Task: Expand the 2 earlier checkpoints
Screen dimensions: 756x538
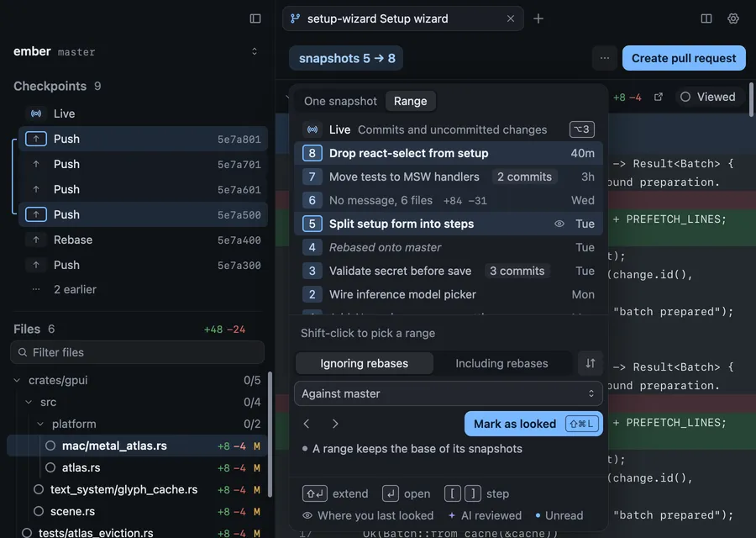Action: (x=75, y=289)
